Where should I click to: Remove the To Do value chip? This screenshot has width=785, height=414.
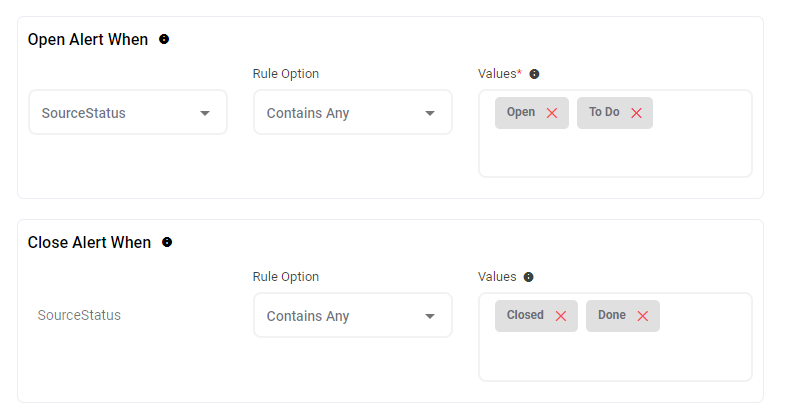point(636,113)
